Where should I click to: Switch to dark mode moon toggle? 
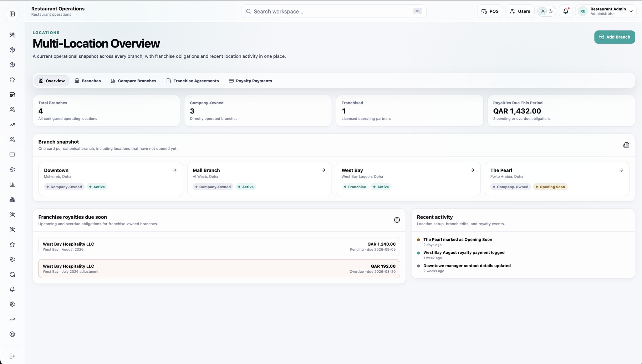[x=551, y=11]
